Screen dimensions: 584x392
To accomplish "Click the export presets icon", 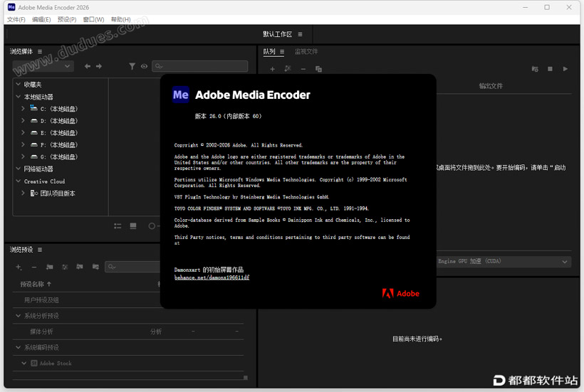I will pos(95,267).
